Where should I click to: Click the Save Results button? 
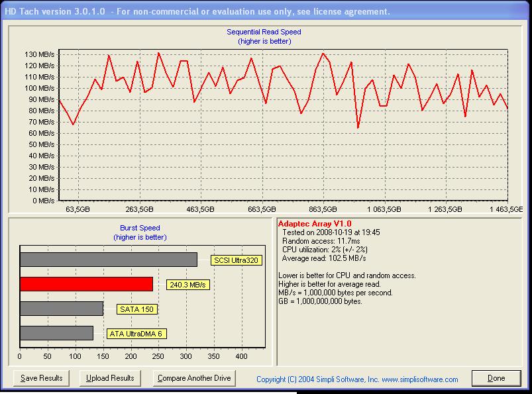click(x=41, y=377)
